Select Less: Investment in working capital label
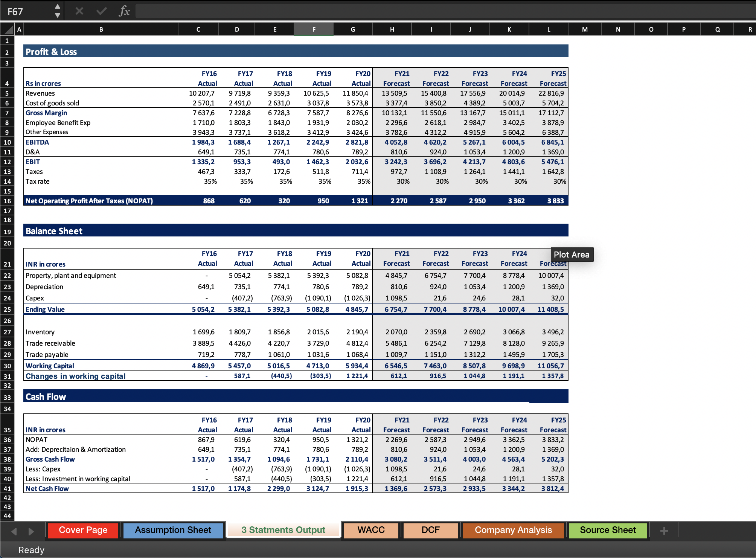This screenshot has height=558, width=756. [78, 479]
